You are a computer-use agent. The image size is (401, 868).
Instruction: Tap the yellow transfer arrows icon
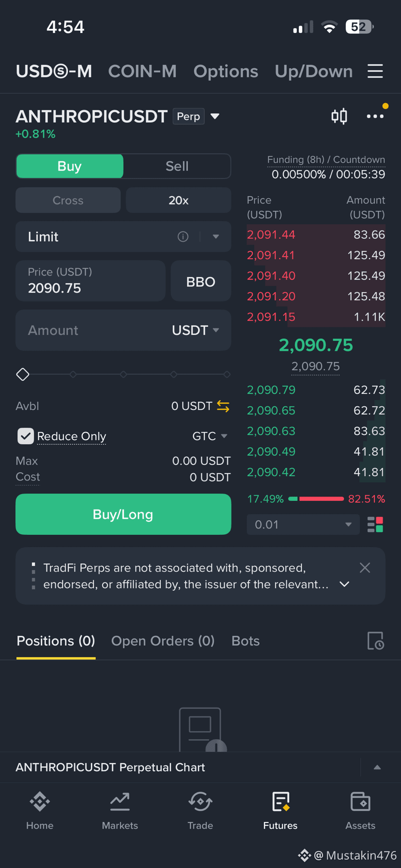pos(223,406)
